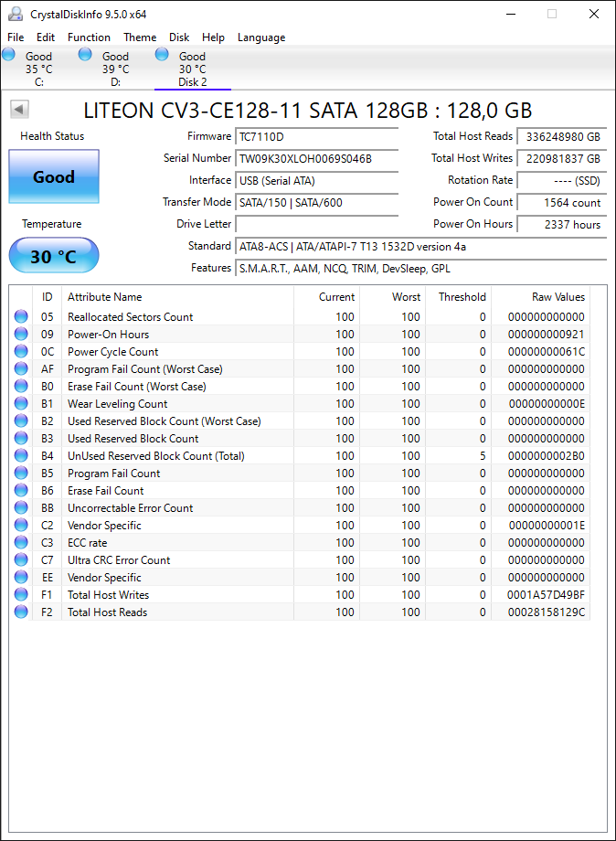Image resolution: width=616 pixels, height=841 pixels.
Task: Click status orb of ECC rate row
Action: (21, 542)
